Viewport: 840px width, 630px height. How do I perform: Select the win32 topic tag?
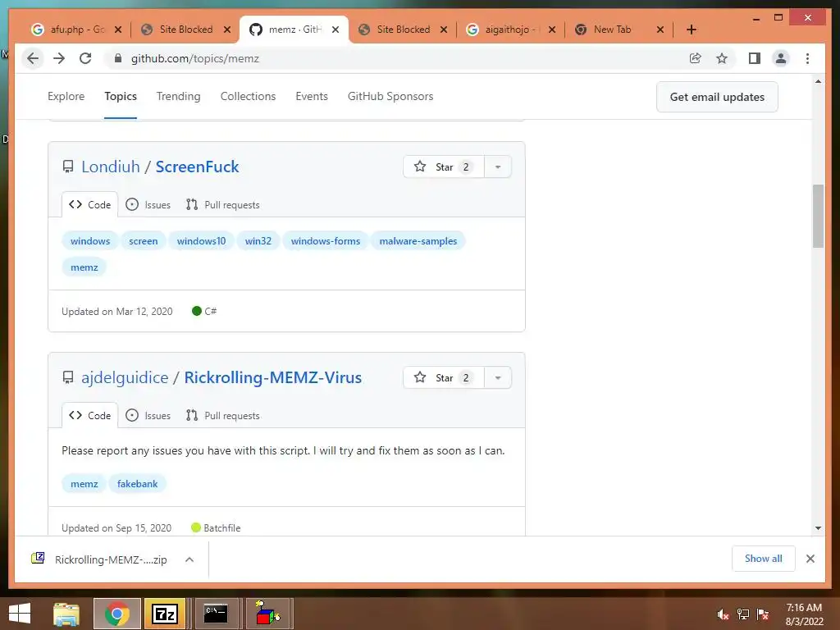click(258, 241)
